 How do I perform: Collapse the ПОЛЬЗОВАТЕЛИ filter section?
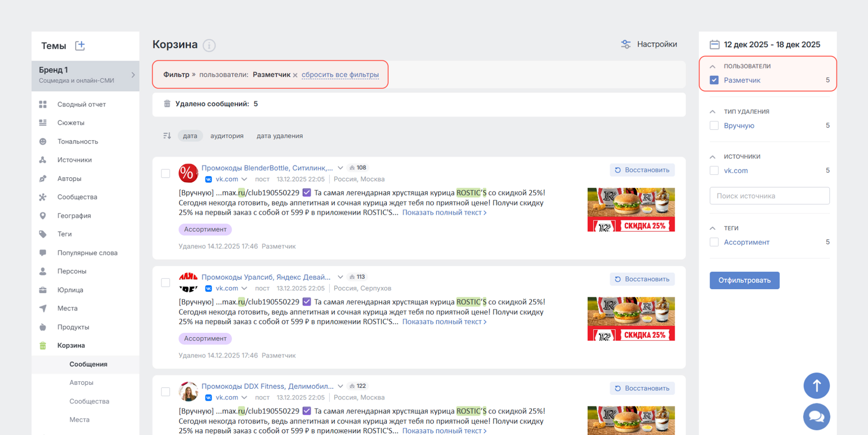[712, 66]
